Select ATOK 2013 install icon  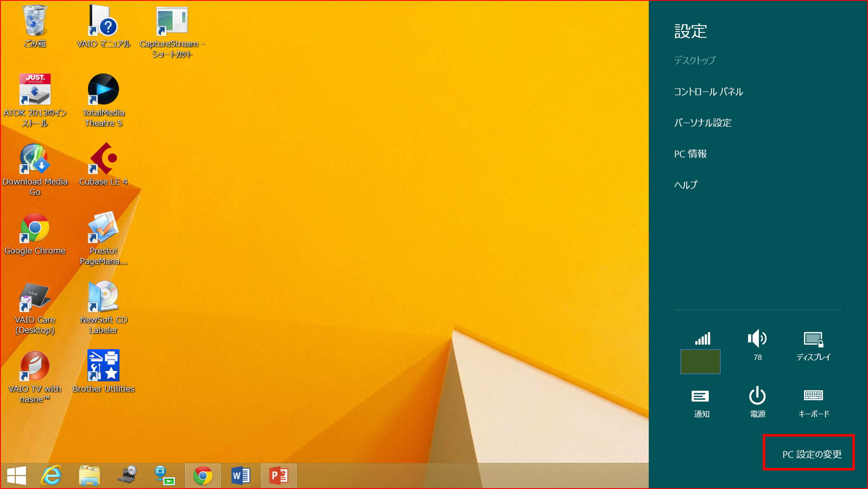pos(35,100)
